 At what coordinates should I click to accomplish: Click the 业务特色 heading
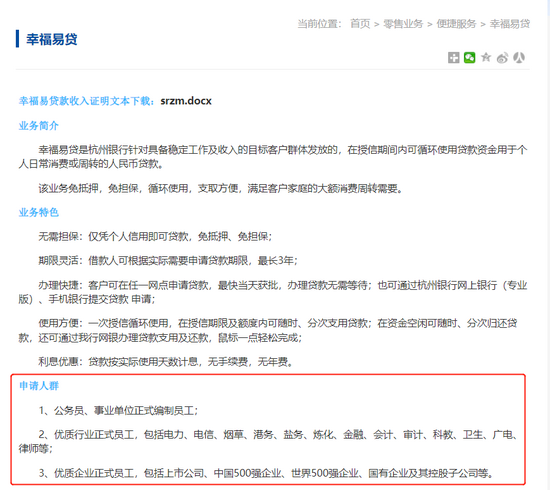tap(39, 212)
